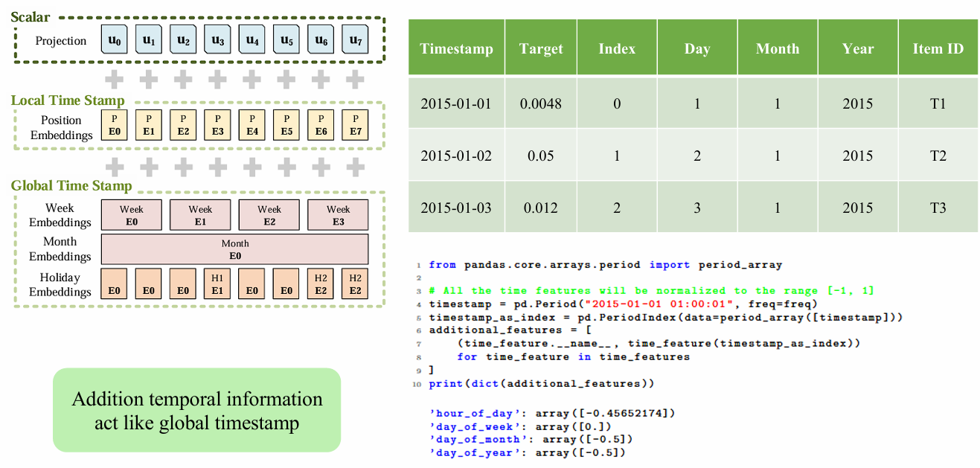Select the 'timestamp_as_index = pd.PeriodIndex' code line

tap(665, 318)
